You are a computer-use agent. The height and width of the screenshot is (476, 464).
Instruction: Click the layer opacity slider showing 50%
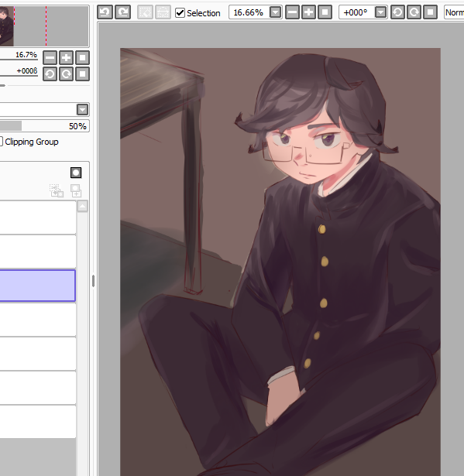(x=44, y=126)
